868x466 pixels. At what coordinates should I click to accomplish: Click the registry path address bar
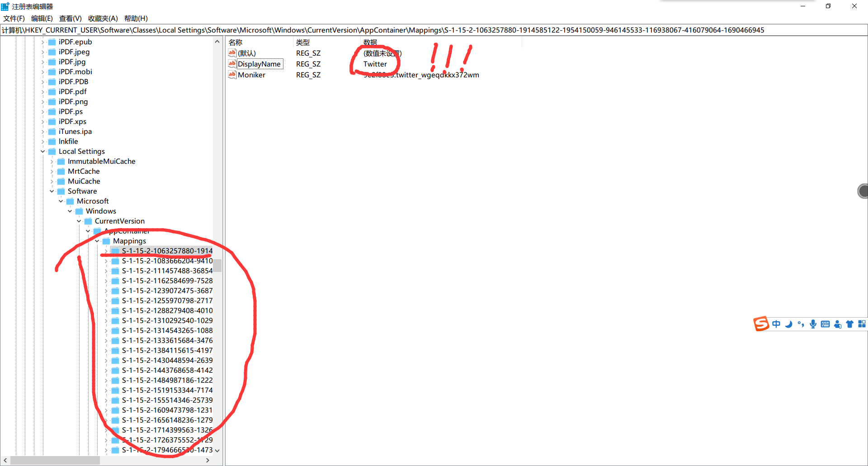coord(434,30)
